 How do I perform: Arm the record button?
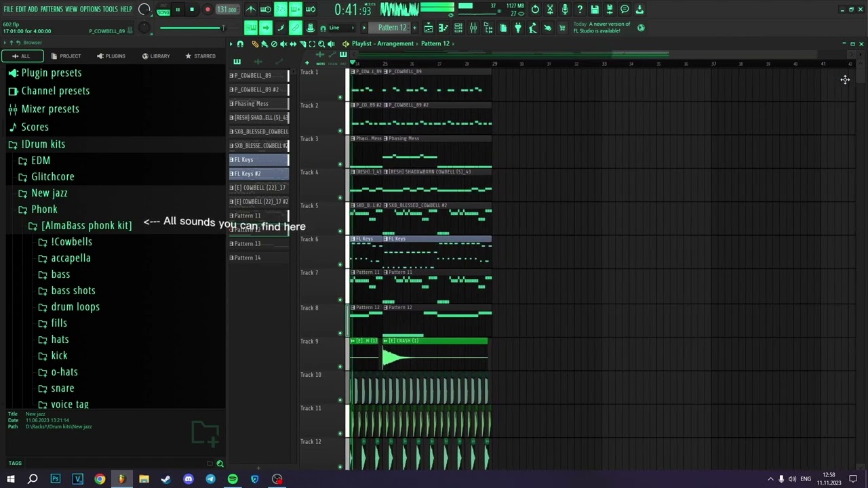point(208,9)
